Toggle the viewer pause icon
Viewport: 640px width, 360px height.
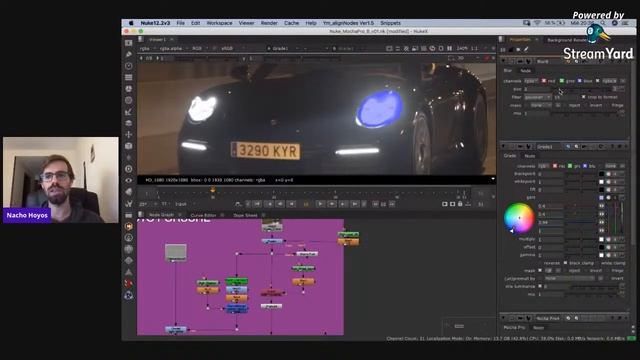pyautogui.click(x=449, y=48)
